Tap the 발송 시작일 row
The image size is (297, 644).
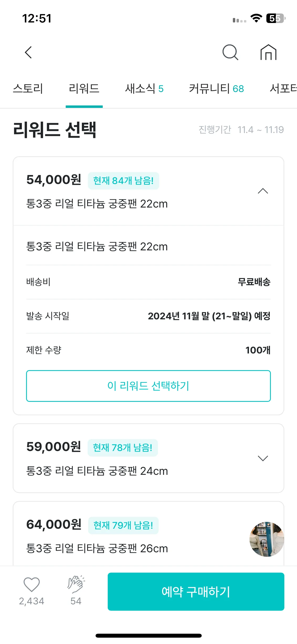[148, 316]
